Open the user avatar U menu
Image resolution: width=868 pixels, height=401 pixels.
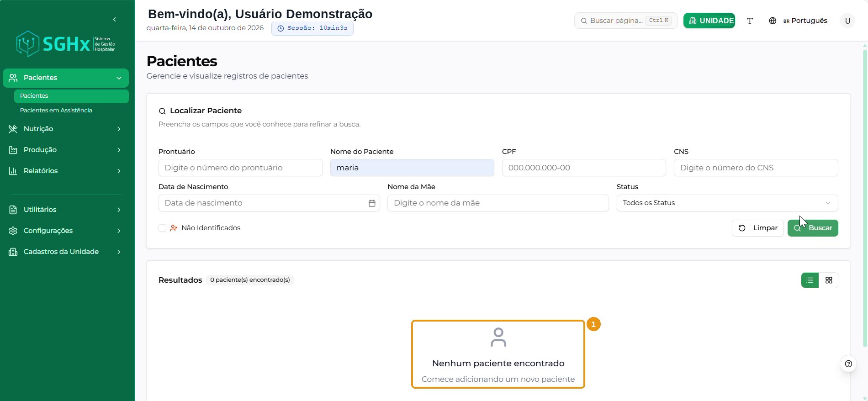[x=847, y=21]
